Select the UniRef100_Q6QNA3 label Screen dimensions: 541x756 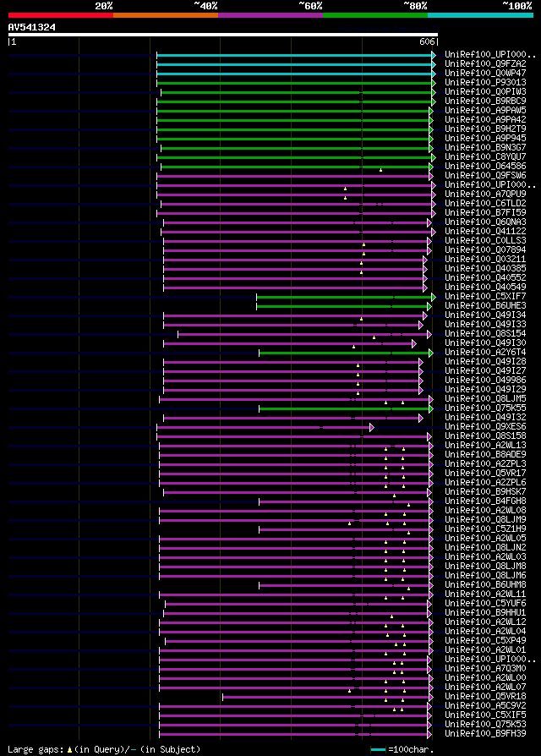(485, 222)
